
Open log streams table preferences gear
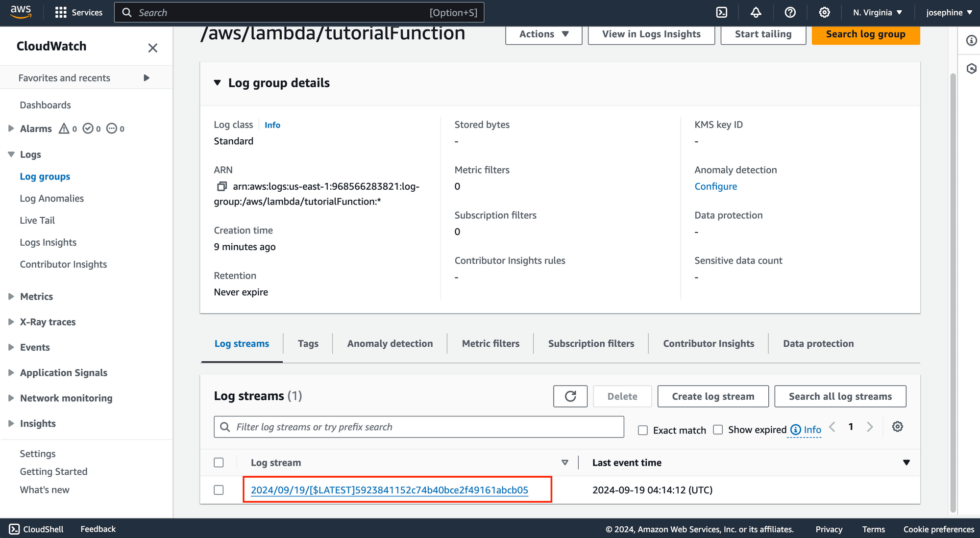897,427
